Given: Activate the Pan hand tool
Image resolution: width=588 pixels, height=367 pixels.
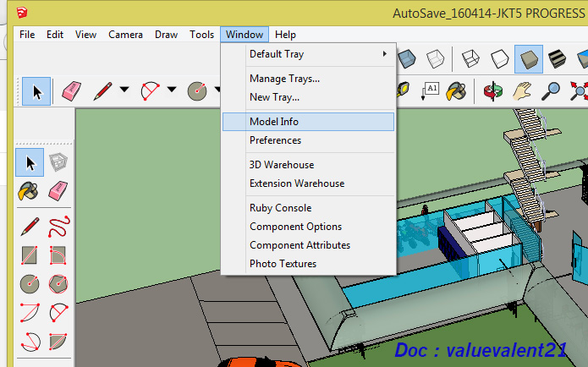Looking at the screenshot, I should tap(522, 91).
